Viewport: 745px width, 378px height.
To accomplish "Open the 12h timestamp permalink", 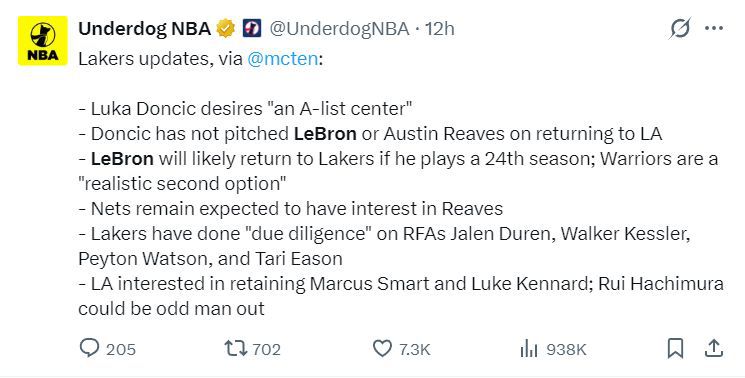I will pyautogui.click(x=439, y=29).
